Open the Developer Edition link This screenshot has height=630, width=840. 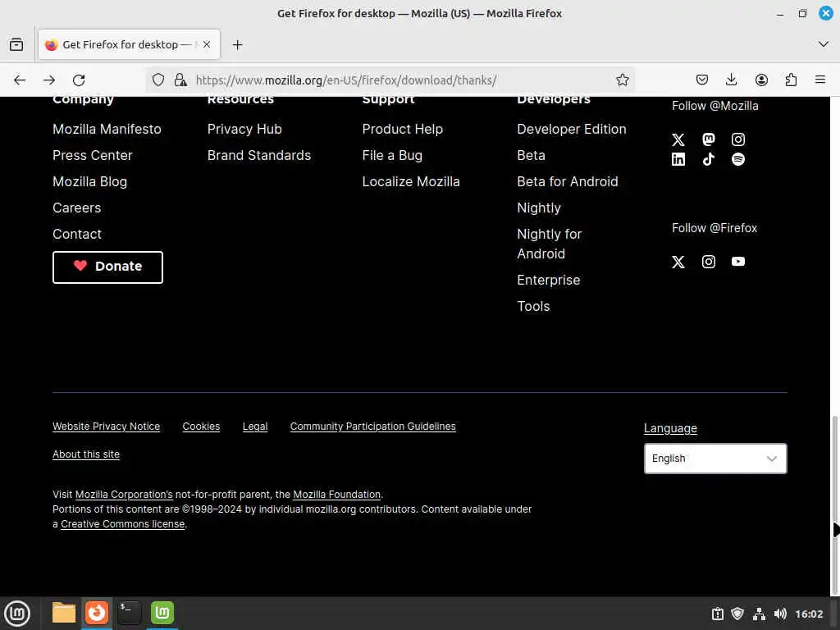click(x=572, y=129)
